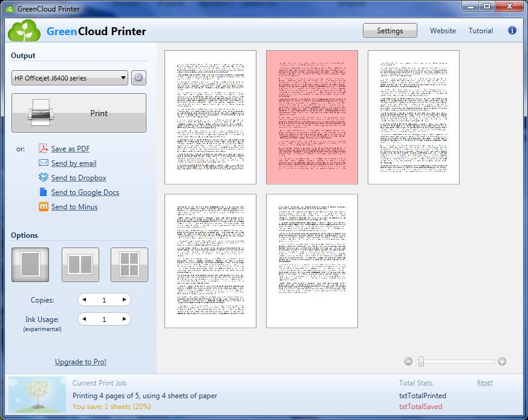
Task: Increase Copies using the right arrow
Action: [123, 300]
